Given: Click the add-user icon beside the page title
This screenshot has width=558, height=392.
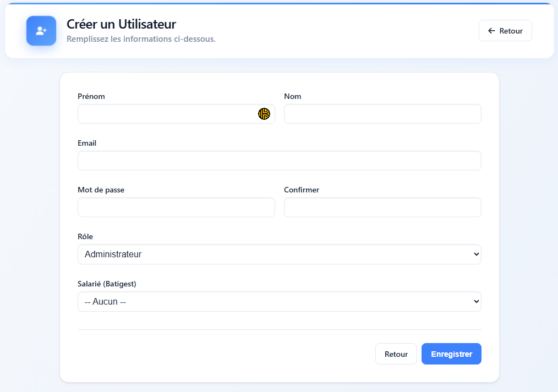Looking at the screenshot, I should pyautogui.click(x=41, y=31).
